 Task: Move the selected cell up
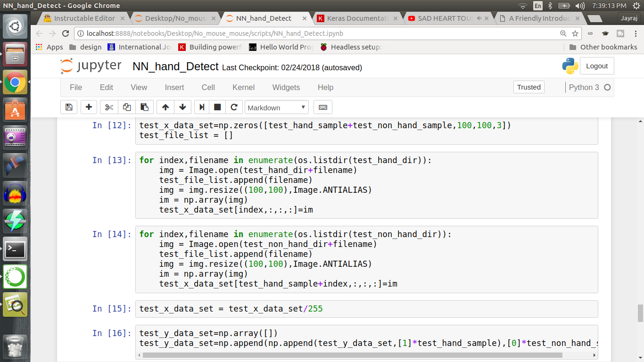point(165,107)
